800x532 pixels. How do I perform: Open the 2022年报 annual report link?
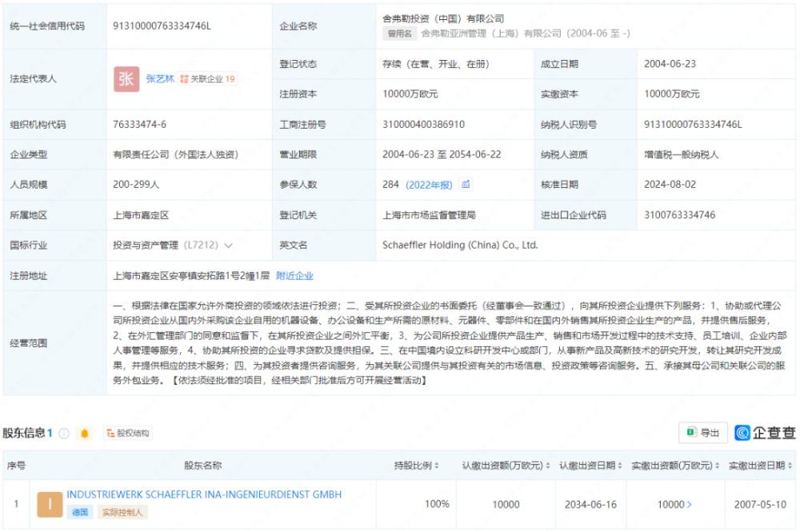[x=429, y=185]
